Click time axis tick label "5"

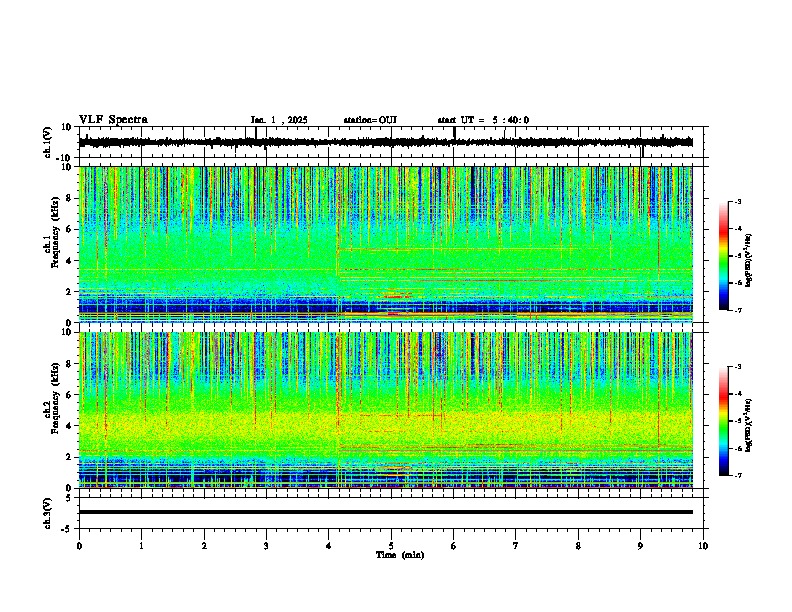click(x=391, y=546)
